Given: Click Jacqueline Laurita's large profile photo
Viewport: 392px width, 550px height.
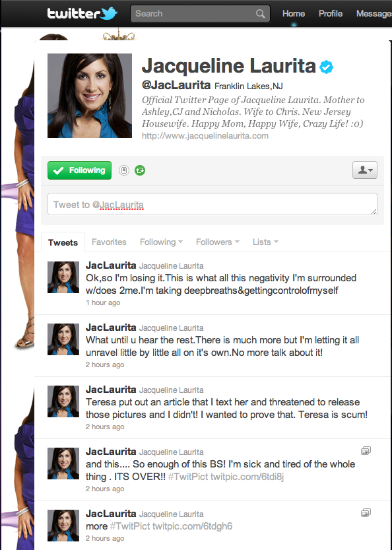Looking at the screenshot, I should pyautogui.click(x=90, y=95).
